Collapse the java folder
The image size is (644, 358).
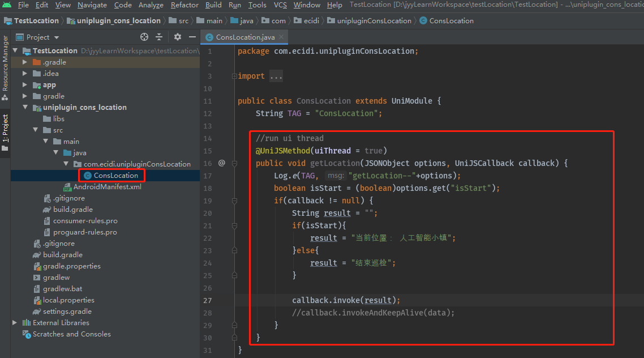coord(56,152)
